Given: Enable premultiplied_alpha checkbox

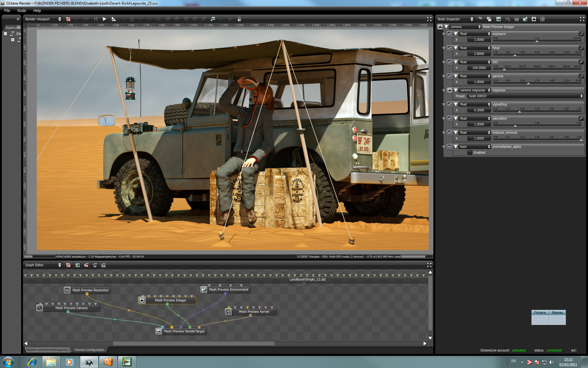Looking at the screenshot, I should [470, 152].
